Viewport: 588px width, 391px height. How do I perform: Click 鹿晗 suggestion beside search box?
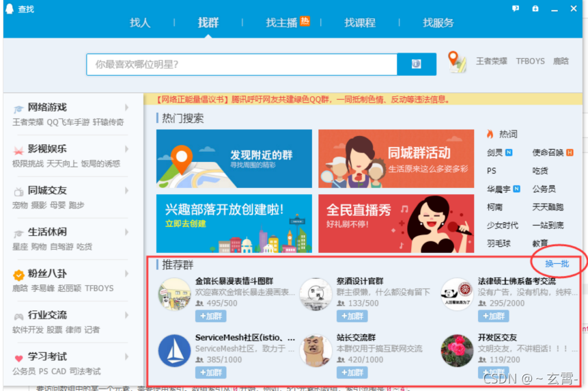tap(561, 61)
